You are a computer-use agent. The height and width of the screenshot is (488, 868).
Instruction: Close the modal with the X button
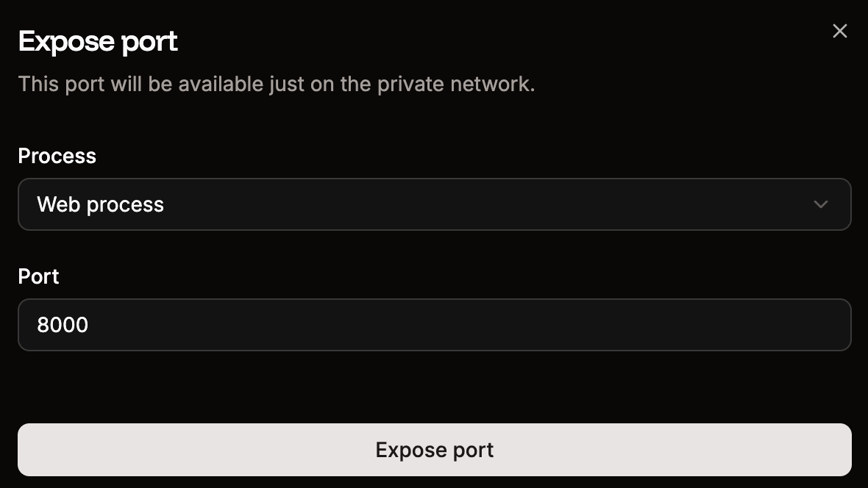(839, 31)
